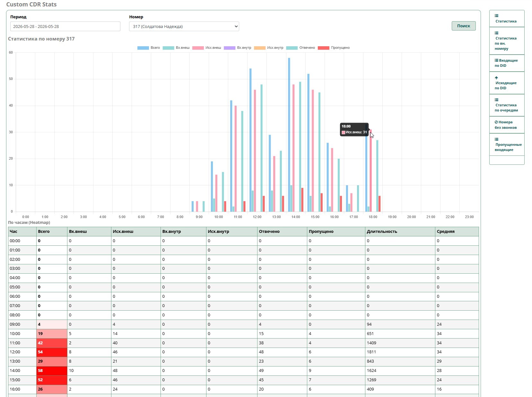This screenshot has height=397, width=532.
Task: Click the Всего column header
Action: click(x=52, y=232)
